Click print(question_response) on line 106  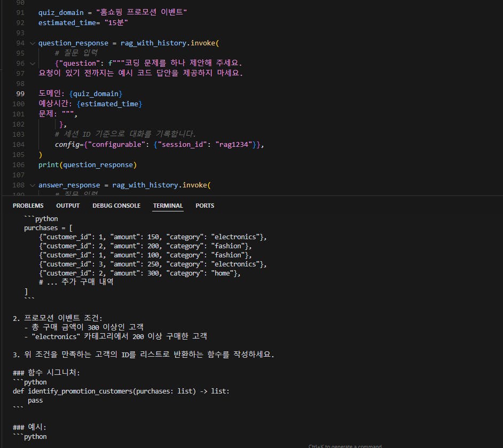pyautogui.click(x=88, y=165)
